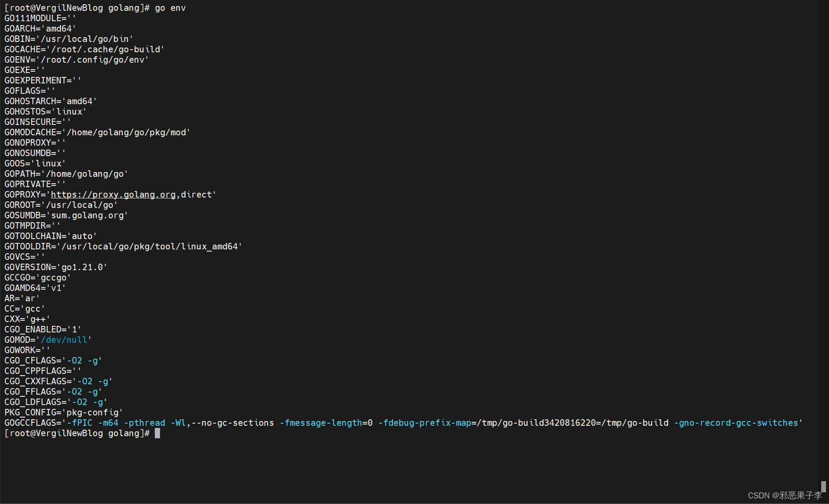Click the proxy.golang.org link in GOPROXY

pyautogui.click(x=113, y=195)
